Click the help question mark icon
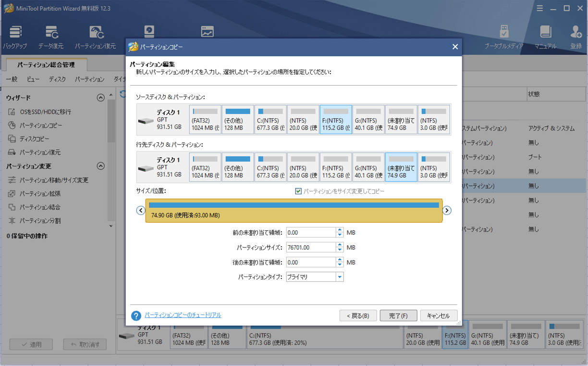Image resolution: width=588 pixels, height=366 pixels. point(136,316)
